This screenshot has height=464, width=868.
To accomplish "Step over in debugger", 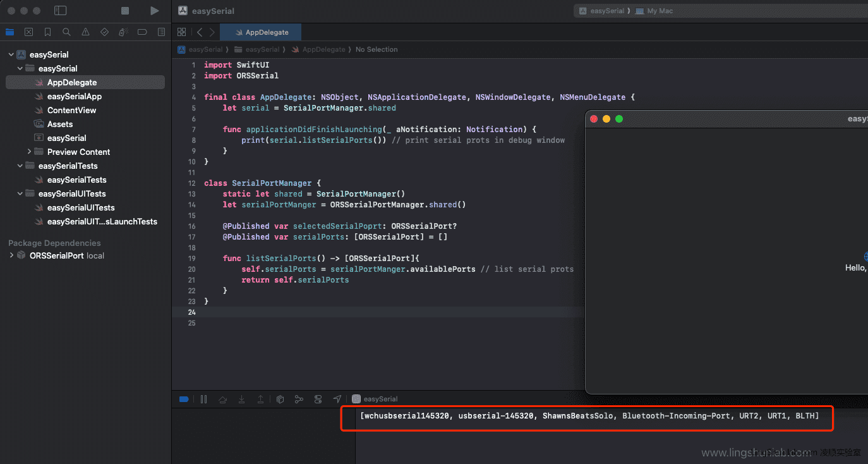I will click(222, 399).
